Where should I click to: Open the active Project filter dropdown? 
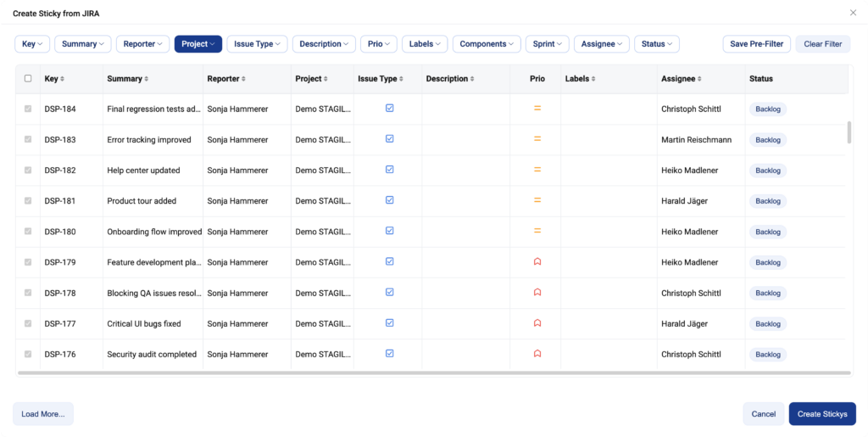click(198, 44)
